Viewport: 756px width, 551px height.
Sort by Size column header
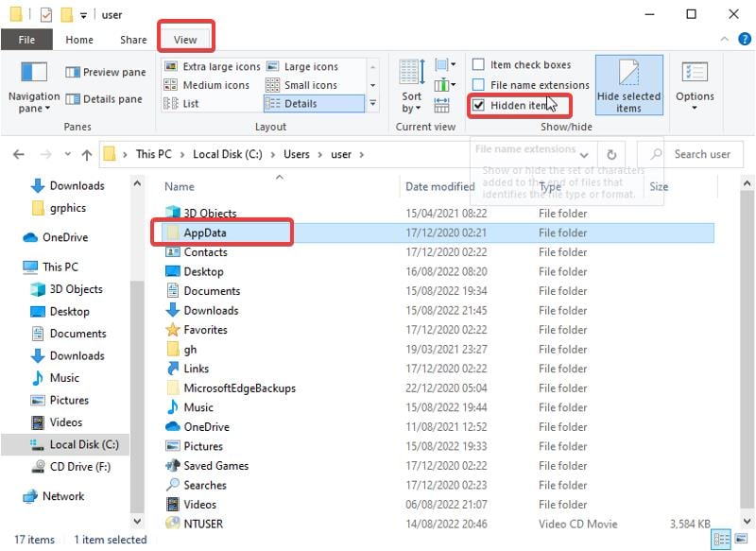click(658, 186)
